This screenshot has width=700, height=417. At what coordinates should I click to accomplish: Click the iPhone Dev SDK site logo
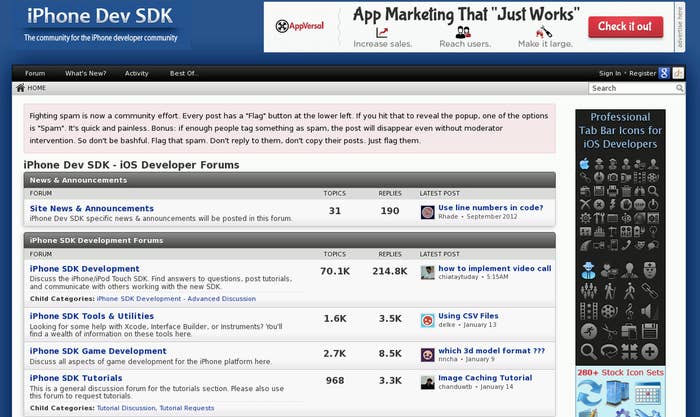coord(100,16)
